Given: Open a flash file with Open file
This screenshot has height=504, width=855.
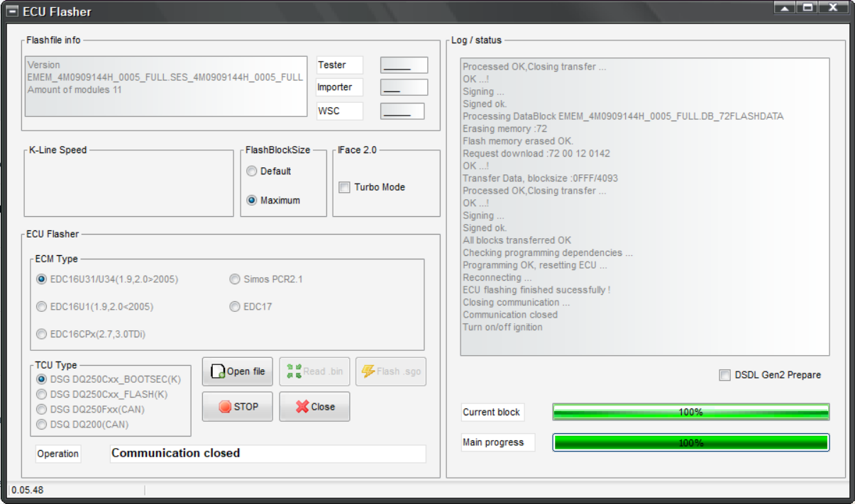Looking at the screenshot, I should pyautogui.click(x=238, y=371).
